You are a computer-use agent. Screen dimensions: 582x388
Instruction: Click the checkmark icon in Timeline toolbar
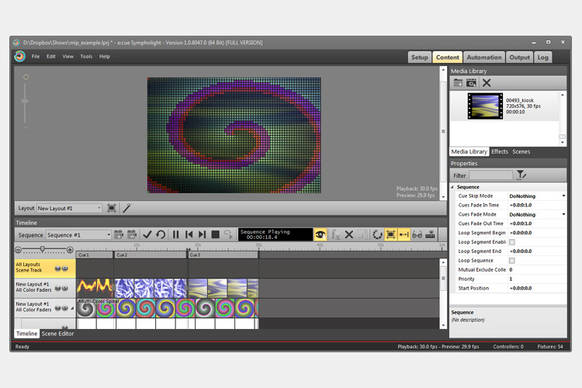(147, 235)
